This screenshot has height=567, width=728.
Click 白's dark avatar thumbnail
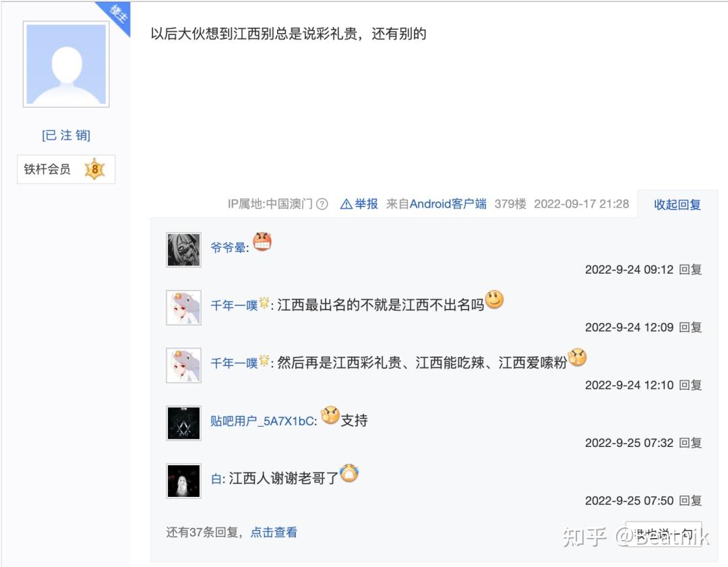coord(183,481)
